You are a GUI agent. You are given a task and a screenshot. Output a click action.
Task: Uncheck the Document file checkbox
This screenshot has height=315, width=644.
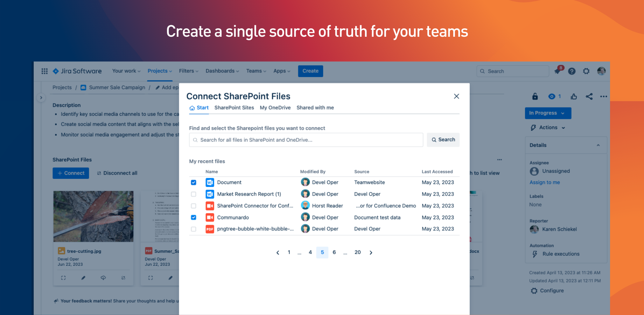194,182
